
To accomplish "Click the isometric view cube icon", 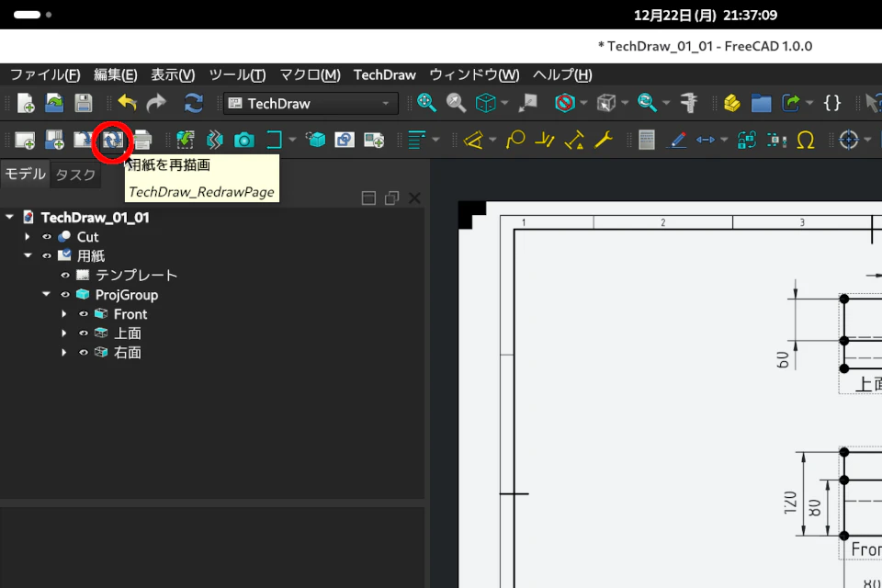I will (x=485, y=102).
